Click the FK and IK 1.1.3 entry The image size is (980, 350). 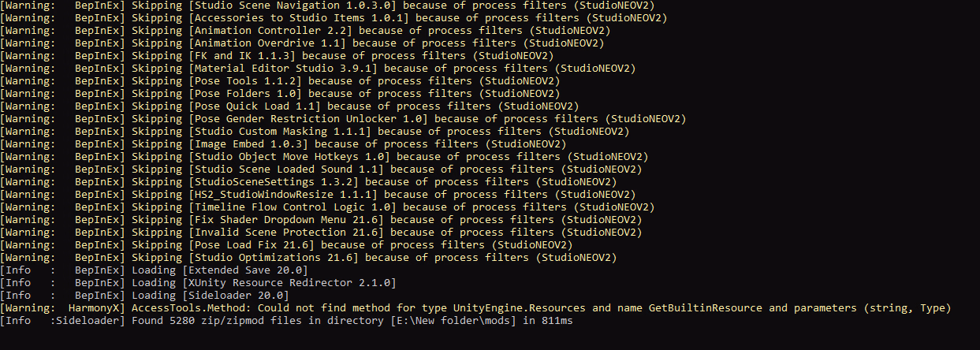click(x=276, y=56)
